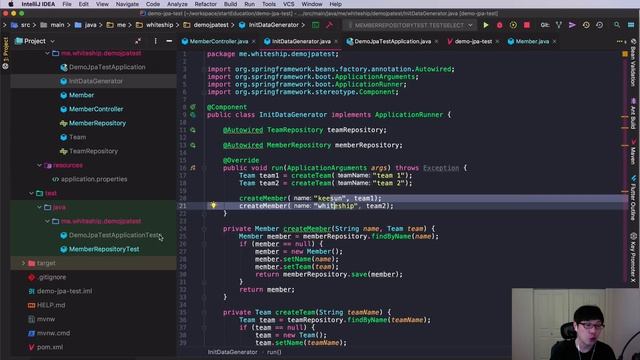
Task: Collapse the java folder under test
Action: click(x=39, y=207)
